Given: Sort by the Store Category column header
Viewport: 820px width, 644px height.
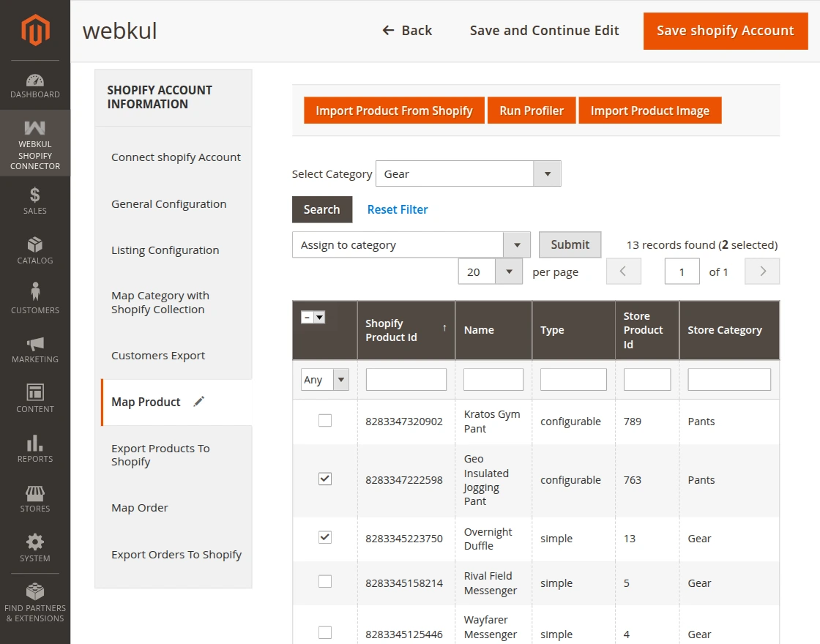Looking at the screenshot, I should pyautogui.click(x=729, y=330).
